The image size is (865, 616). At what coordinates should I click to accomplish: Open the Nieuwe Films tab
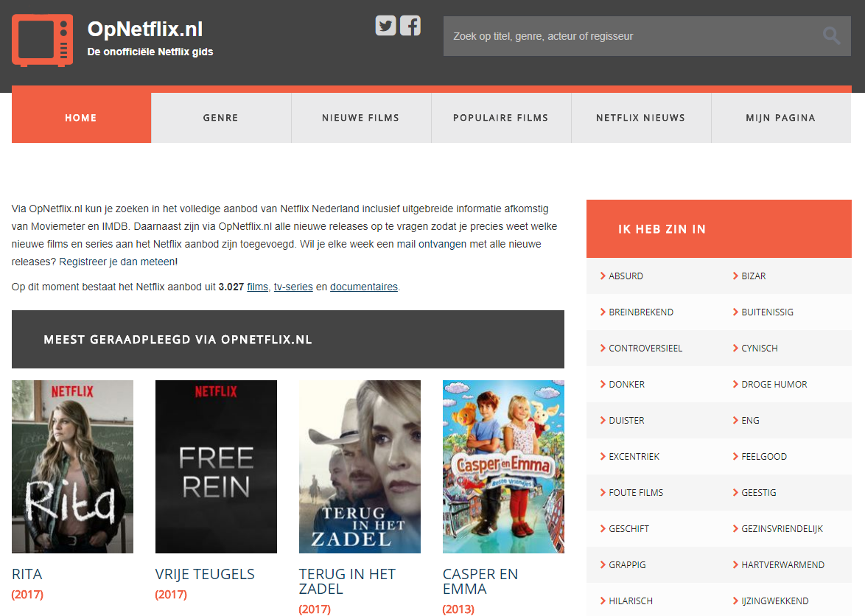[361, 117]
